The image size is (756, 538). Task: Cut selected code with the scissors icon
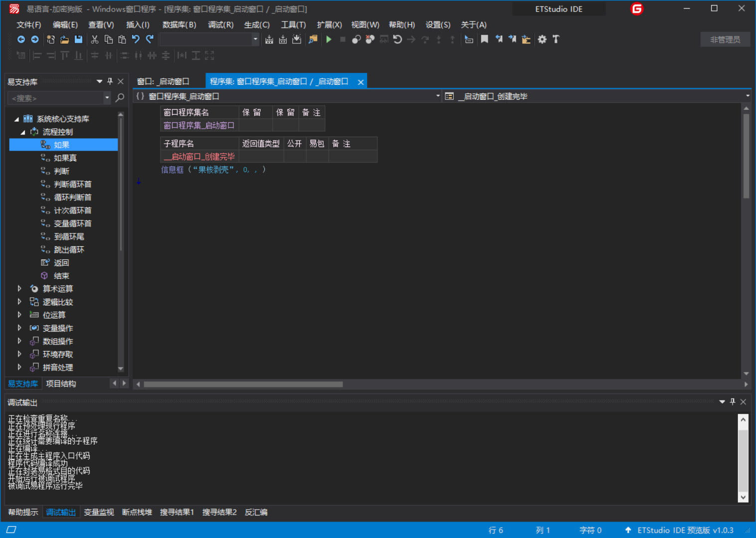click(95, 39)
